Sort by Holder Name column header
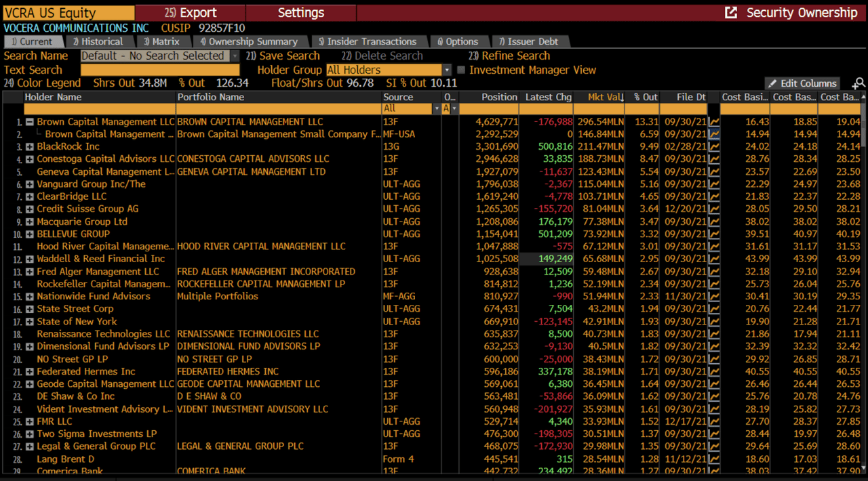Screen dimensions: 868x481 [99, 97]
